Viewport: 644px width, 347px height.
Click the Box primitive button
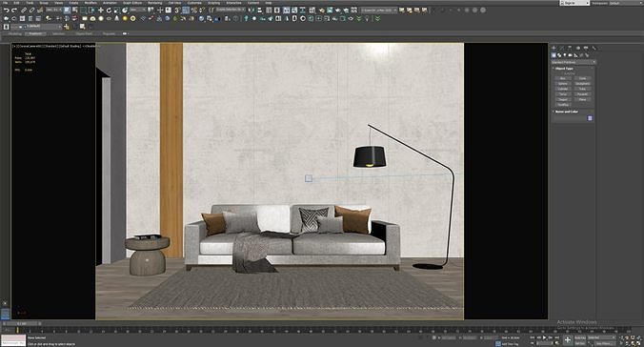pos(563,78)
